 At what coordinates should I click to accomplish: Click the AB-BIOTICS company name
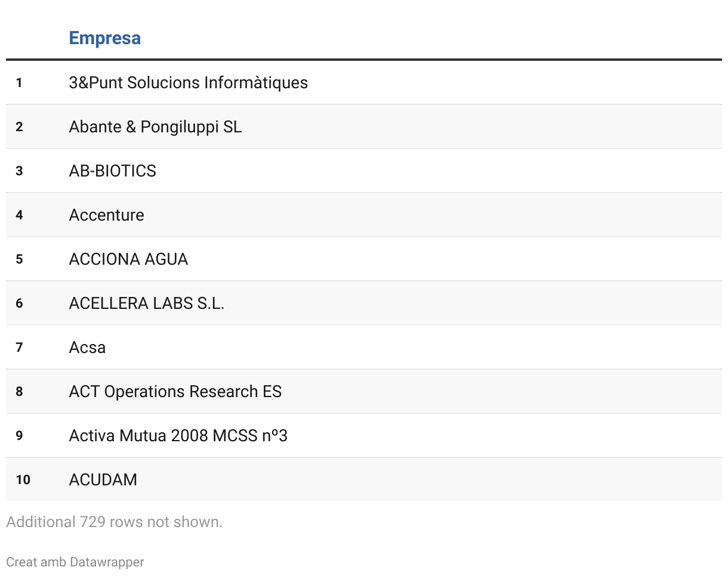(112, 171)
